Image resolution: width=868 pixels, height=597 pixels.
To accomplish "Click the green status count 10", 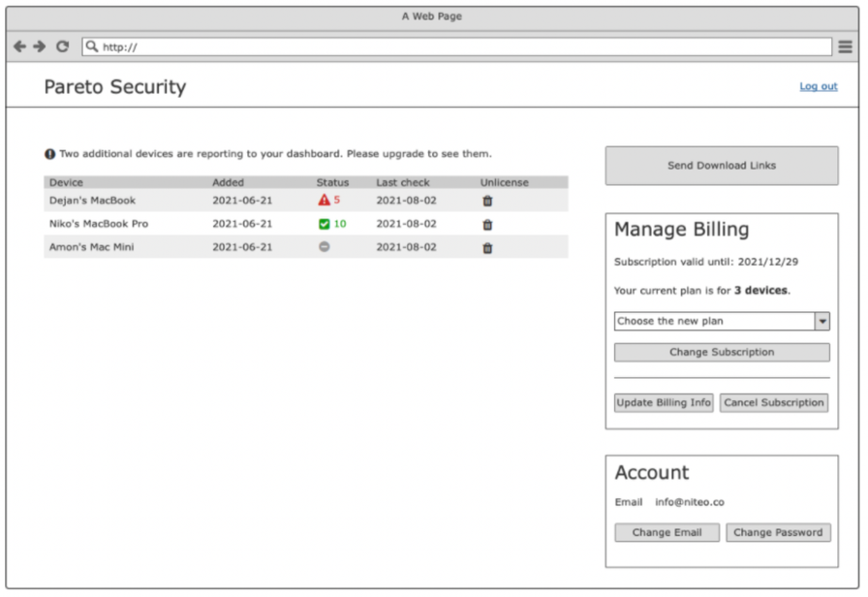I will [340, 224].
